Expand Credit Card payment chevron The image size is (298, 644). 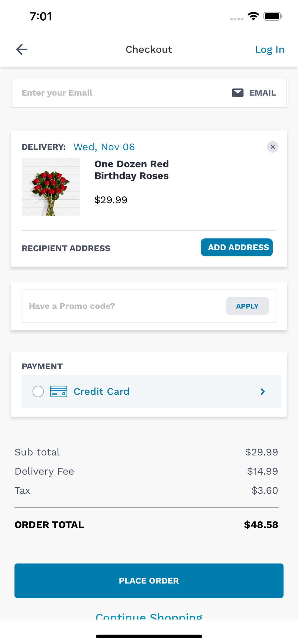(263, 392)
